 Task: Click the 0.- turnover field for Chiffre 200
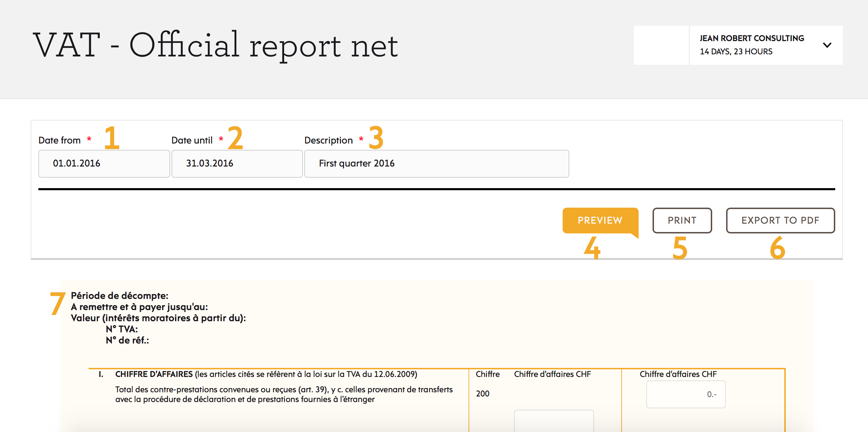tap(686, 394)
